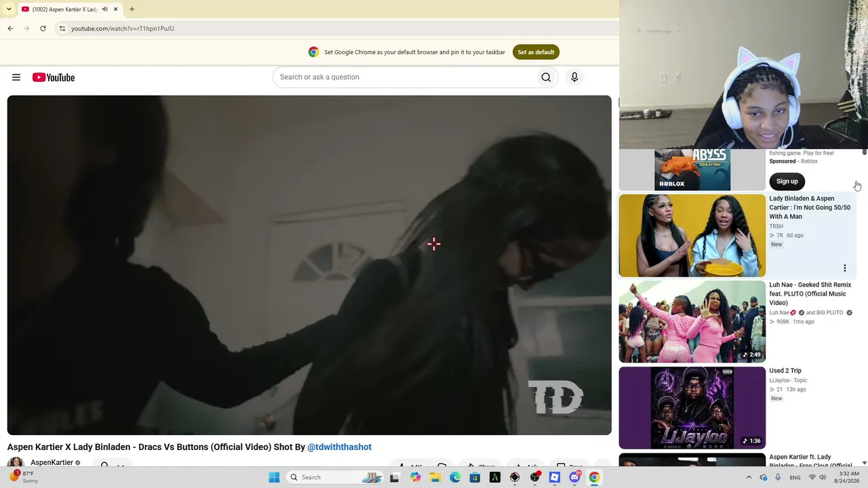Viewport: 868px width, 488px height.
Task: Open the weather widget showing 87°F
Action: [24, 477]
